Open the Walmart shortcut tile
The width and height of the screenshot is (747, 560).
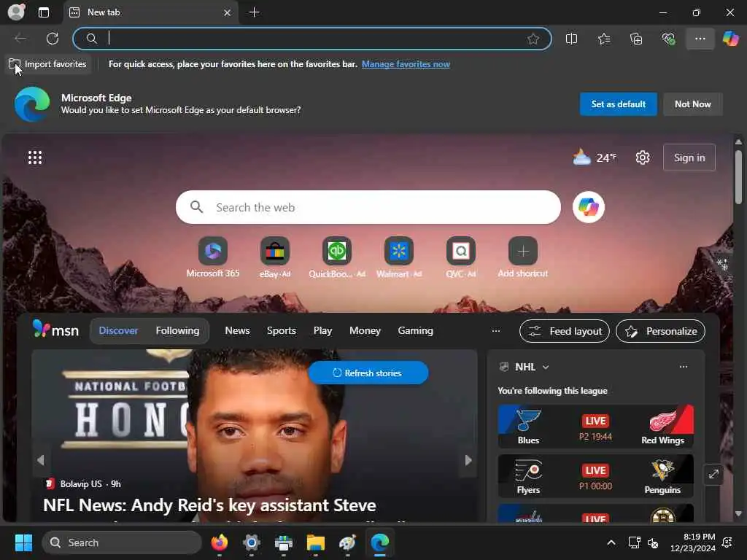click(x=399, y=257)
